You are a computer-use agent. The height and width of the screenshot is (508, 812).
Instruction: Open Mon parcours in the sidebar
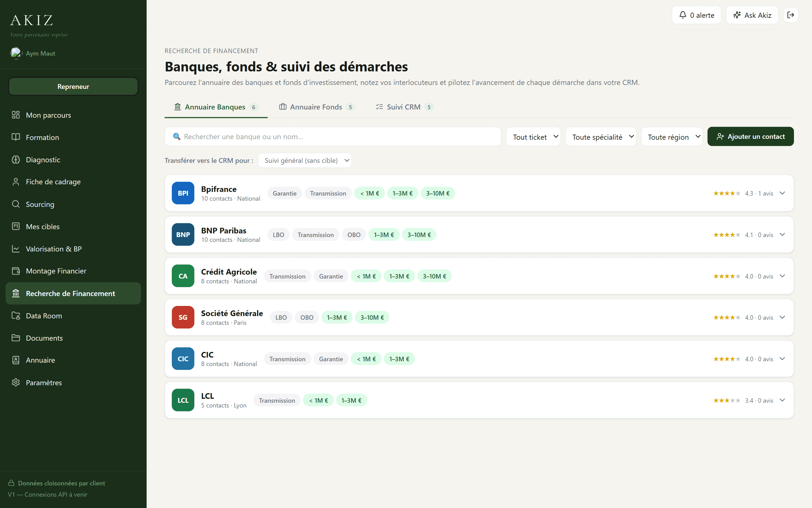[73, 115]
